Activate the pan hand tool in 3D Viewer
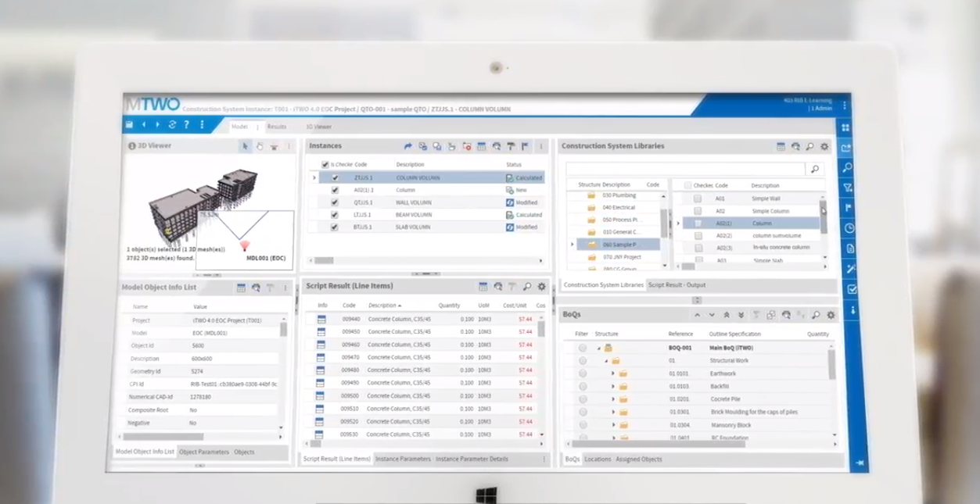 (260, 146)
